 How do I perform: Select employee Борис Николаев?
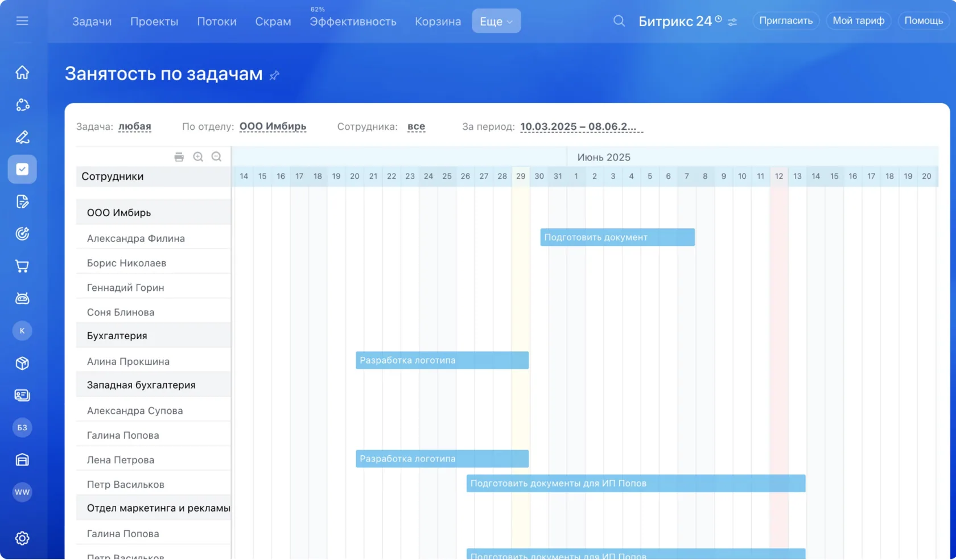(x=126, y=263)
